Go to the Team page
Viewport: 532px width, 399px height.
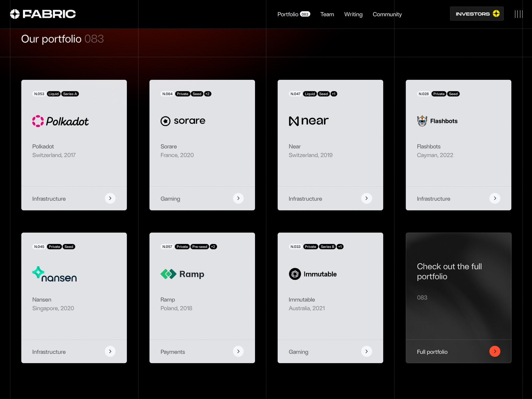click(x=327, y=14)
